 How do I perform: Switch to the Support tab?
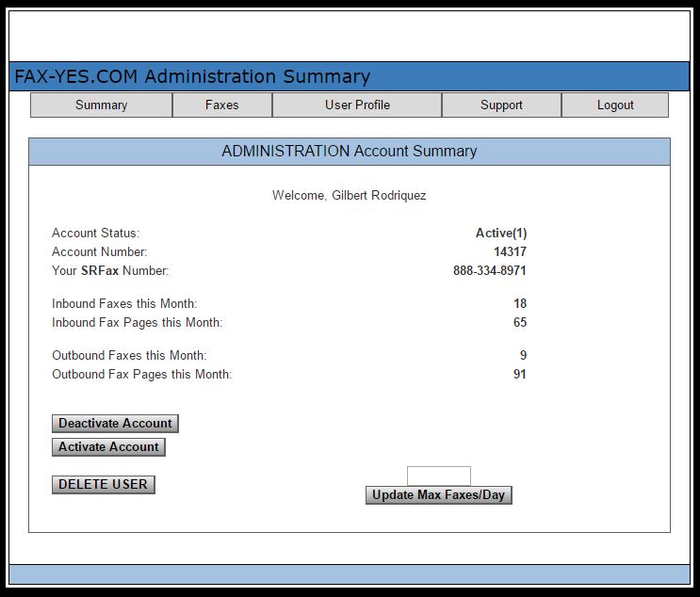pos(501,105)
